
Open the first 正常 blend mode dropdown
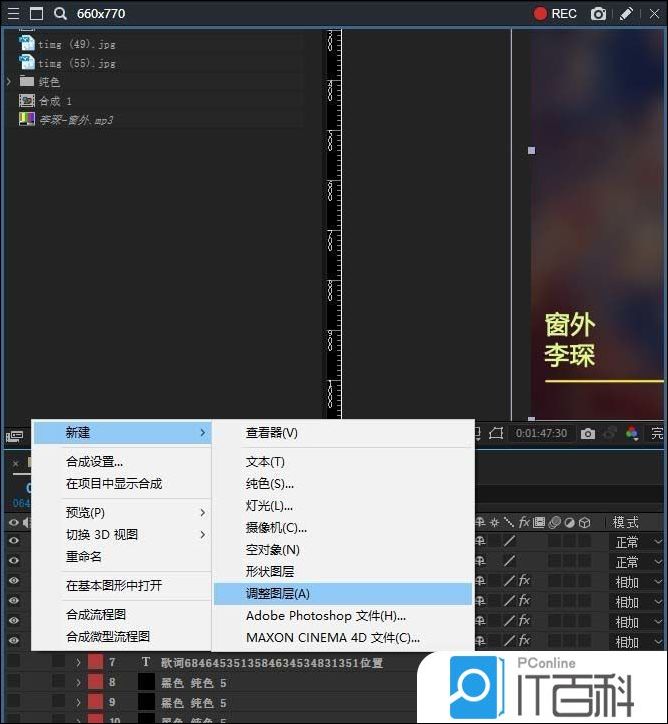(638, 542)
